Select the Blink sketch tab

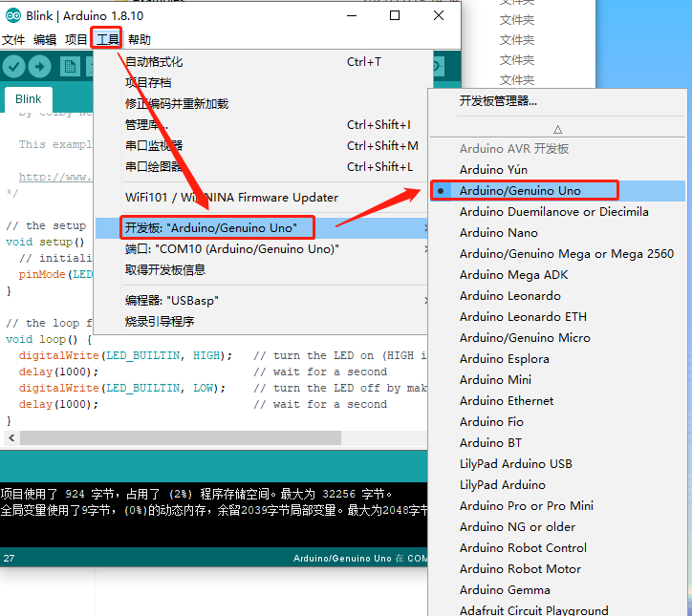29,98
